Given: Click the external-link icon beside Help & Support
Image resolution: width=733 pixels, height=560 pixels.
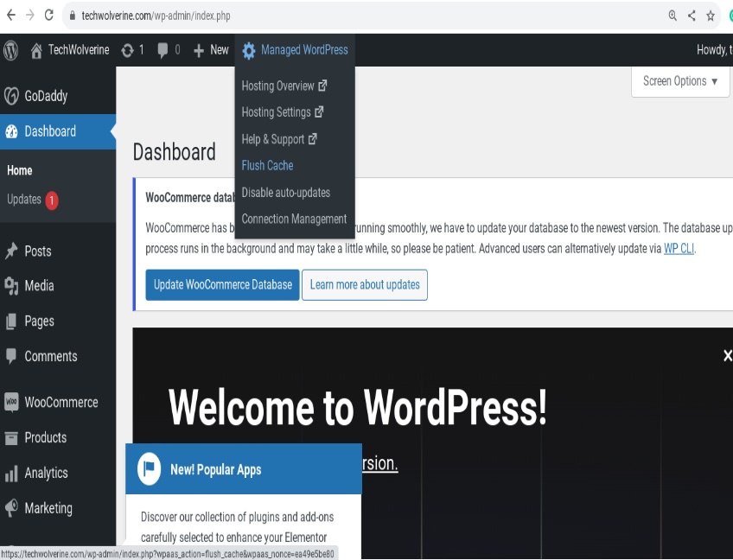Looking at the screenshot, I should (312, 139).
